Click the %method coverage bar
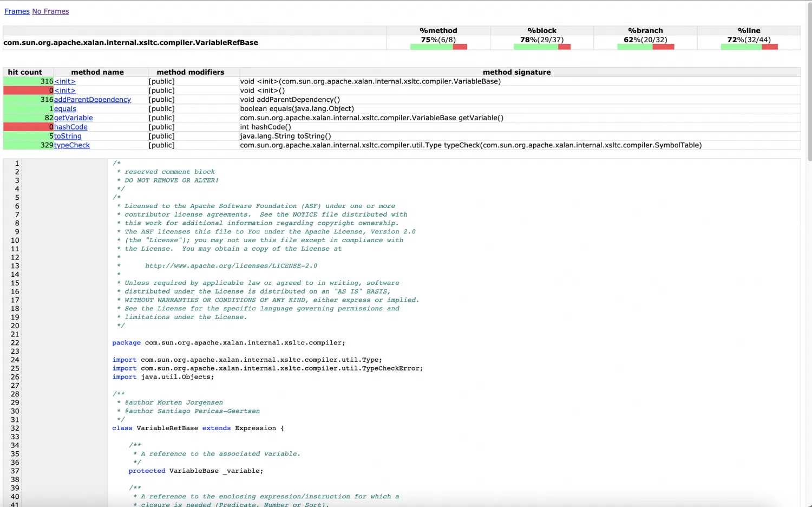Screen dimensions: 812x507 438,47
